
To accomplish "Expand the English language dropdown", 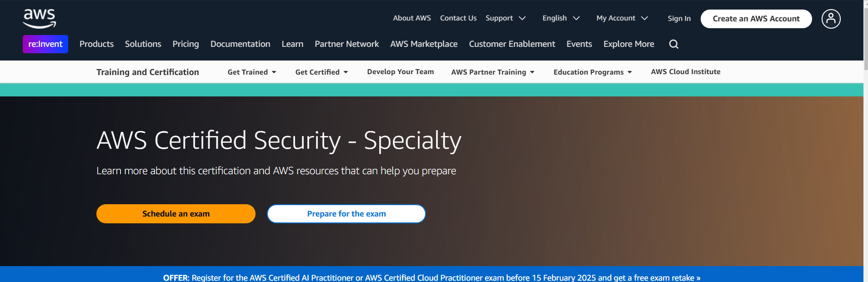I will [561, 18].
